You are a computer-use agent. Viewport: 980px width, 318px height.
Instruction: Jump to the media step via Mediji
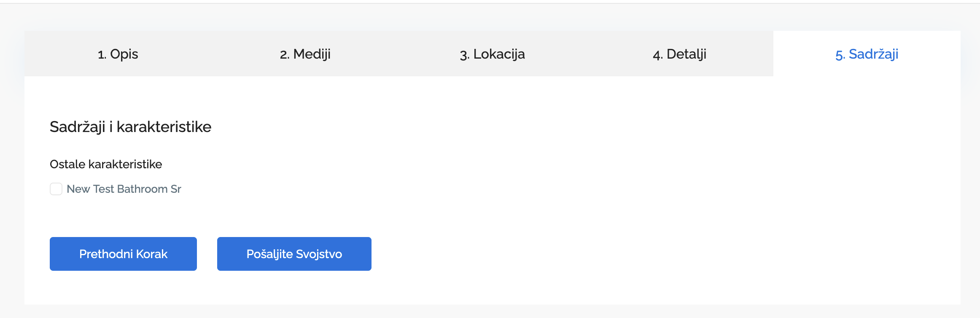click(x=312, y=54)
